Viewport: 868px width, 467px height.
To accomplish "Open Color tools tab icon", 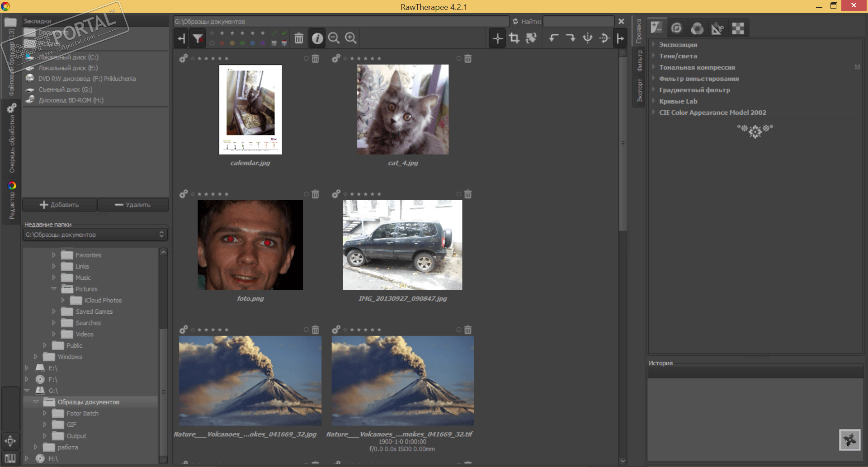I will (x=697, y=28).
